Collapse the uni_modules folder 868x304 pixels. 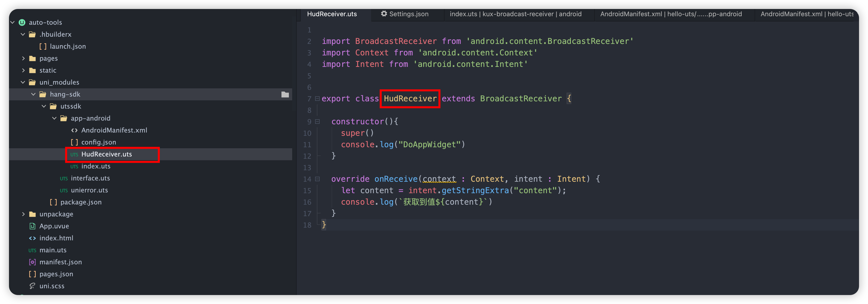[23, 82]
